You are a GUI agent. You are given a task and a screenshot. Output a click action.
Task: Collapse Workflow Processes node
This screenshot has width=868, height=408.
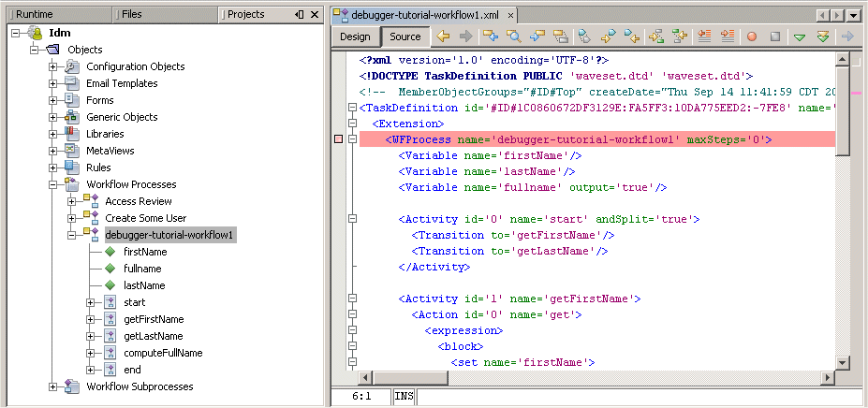52,185
